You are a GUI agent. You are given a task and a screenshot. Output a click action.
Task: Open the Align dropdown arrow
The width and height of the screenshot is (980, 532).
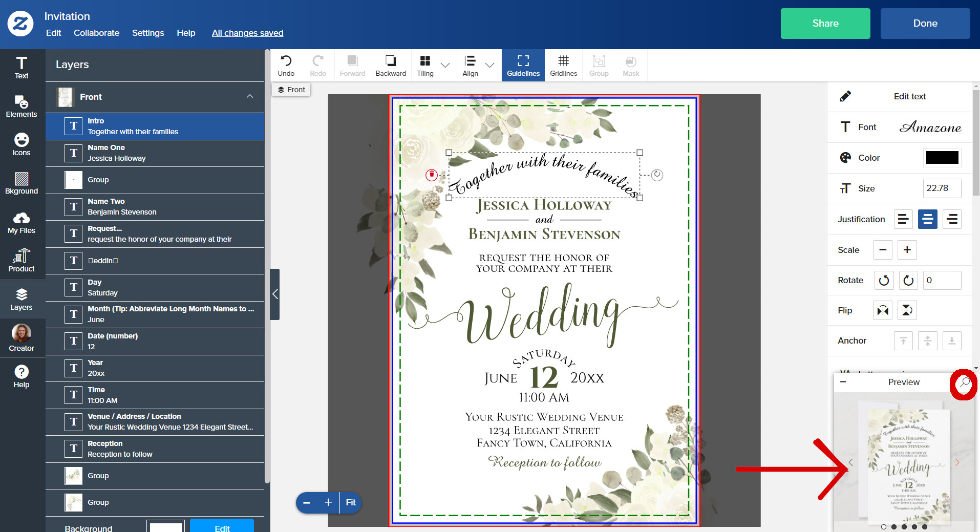(x=490, y=66)
